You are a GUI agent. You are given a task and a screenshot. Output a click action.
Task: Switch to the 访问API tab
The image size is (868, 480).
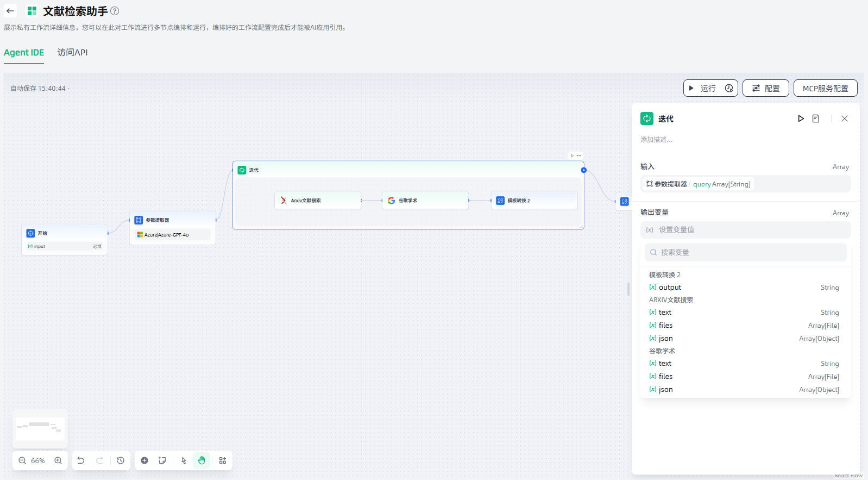72,53
